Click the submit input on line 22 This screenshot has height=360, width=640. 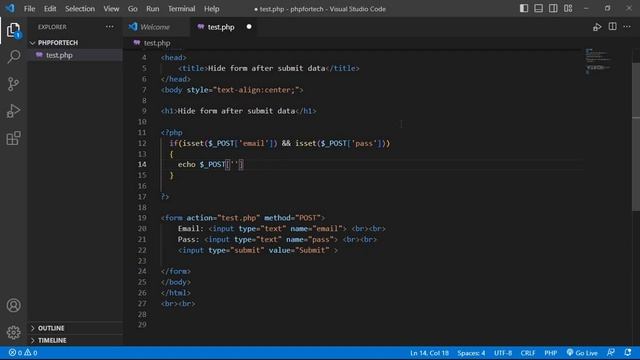tap(258, 250)
